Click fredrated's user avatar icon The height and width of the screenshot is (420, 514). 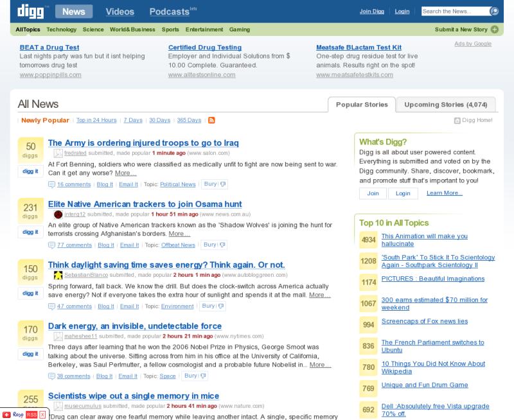[58, 153]
